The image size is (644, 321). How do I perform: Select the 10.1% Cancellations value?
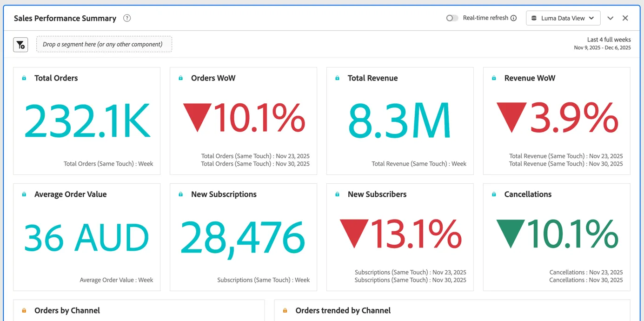557,234
